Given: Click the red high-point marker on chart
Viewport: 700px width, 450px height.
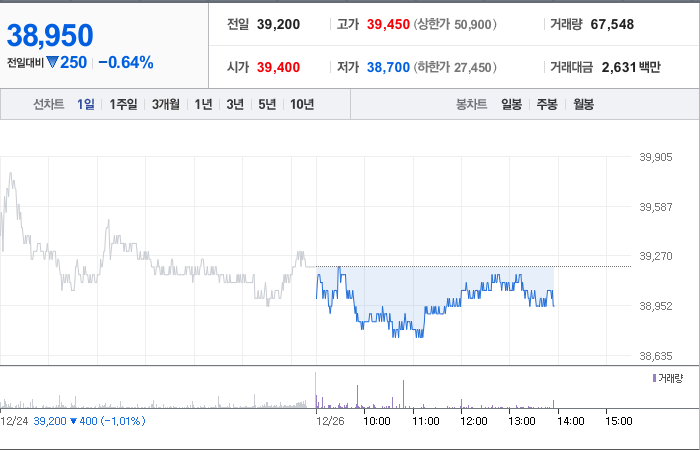Looking at the screenshot, I should 339,267.
